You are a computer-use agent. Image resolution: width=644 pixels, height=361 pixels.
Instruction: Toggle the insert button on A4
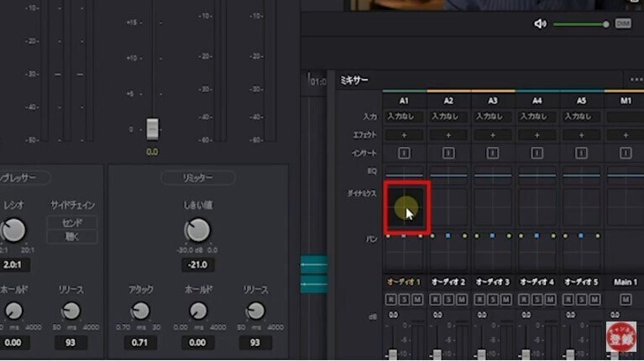537,153
